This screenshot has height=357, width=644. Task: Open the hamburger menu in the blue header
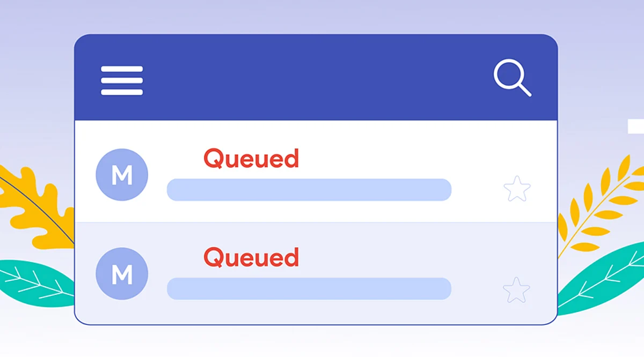[122, 80]
